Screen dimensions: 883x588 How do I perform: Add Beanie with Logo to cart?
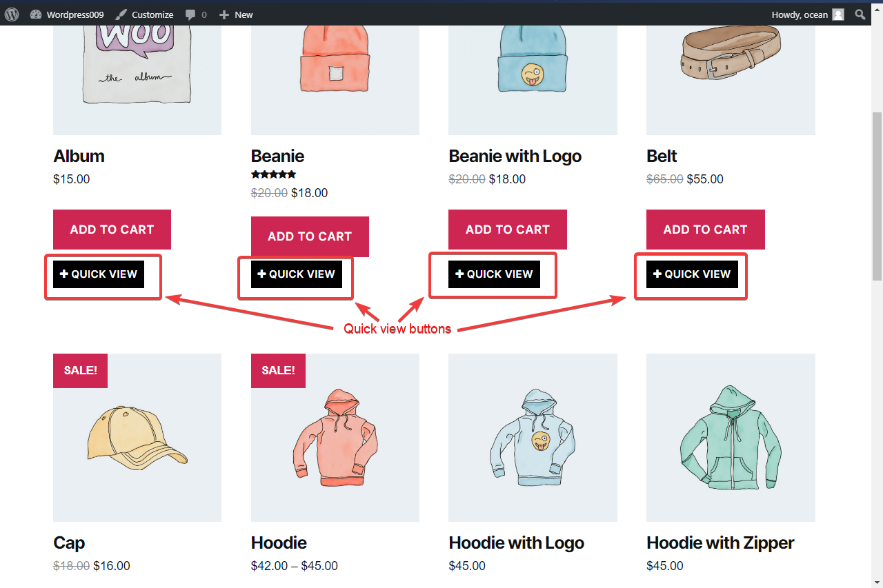507,229
